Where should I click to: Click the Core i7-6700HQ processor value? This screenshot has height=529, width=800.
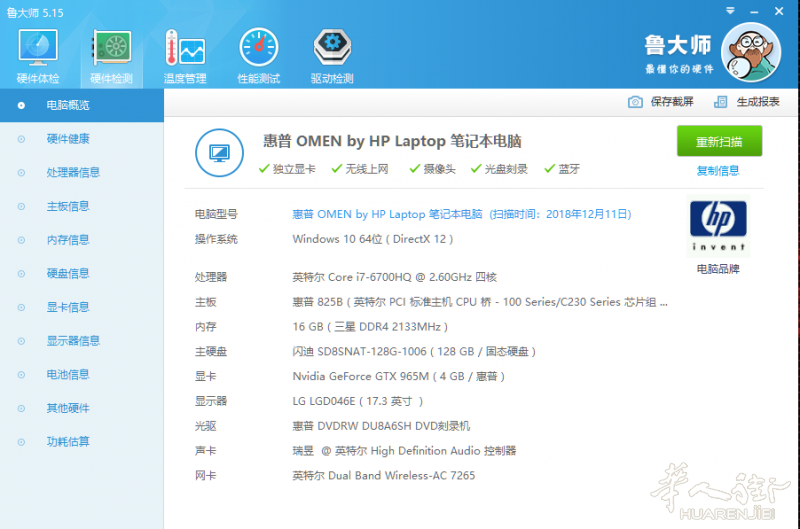(394, 277)
